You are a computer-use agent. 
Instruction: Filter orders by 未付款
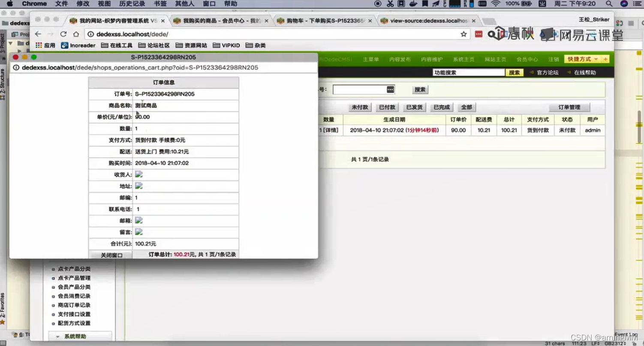[x=360, y=107]
